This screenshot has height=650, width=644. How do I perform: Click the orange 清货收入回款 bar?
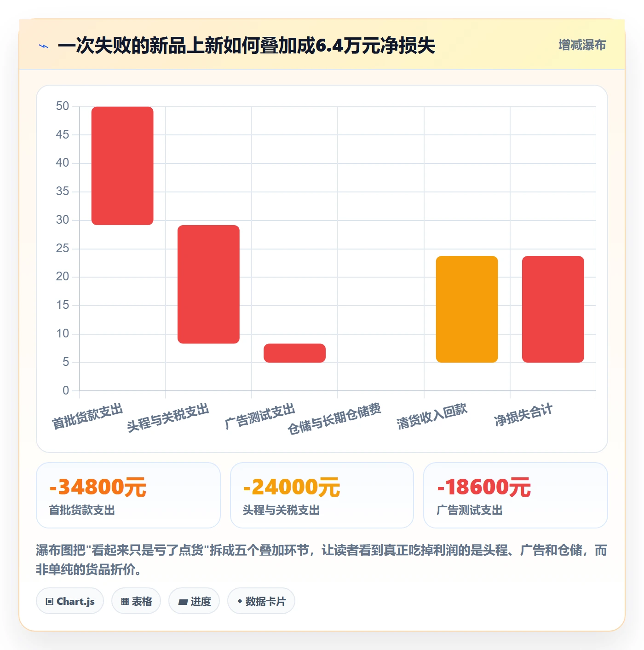click(x=467, y=309)
